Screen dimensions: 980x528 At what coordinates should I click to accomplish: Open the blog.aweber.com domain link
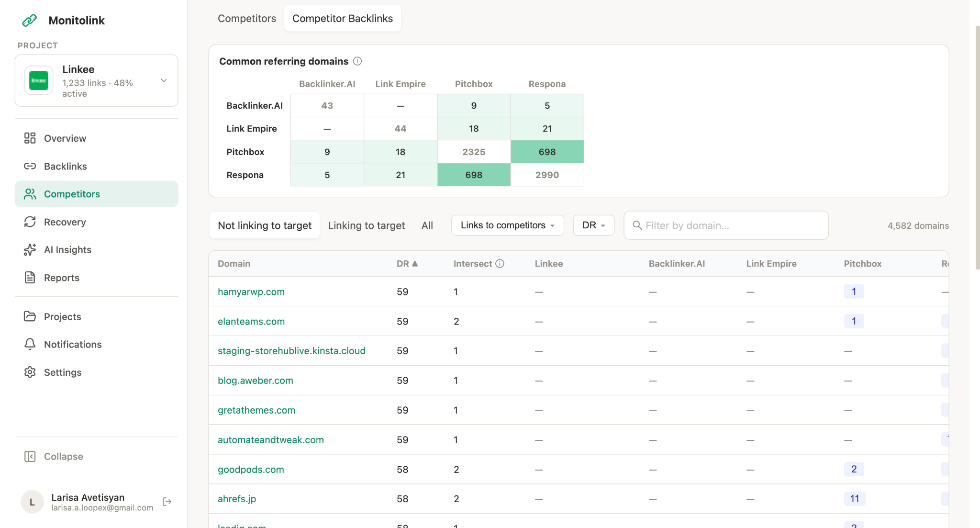point(256,381)
